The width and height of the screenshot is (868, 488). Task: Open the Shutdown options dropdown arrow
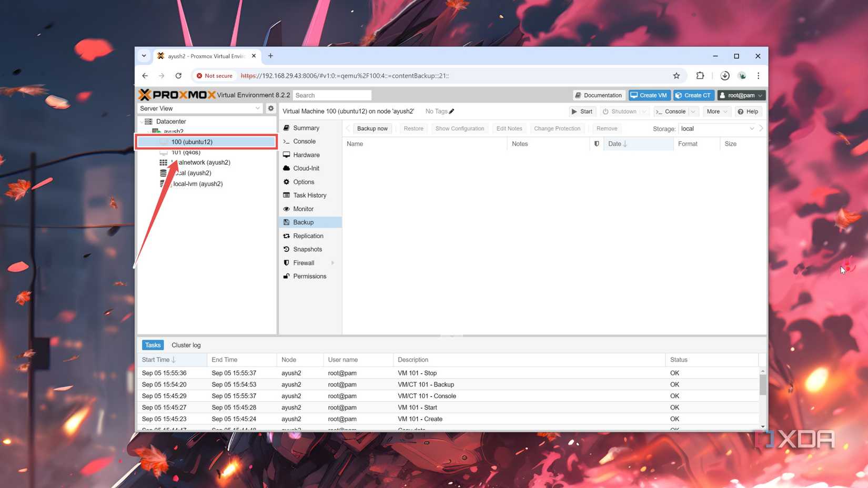(x=643, y=111)
